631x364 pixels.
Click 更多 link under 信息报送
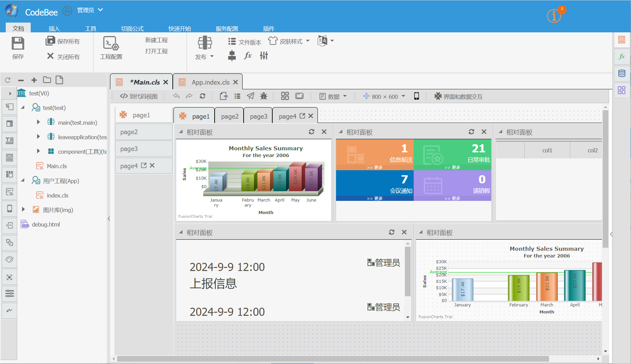(375, 168)
